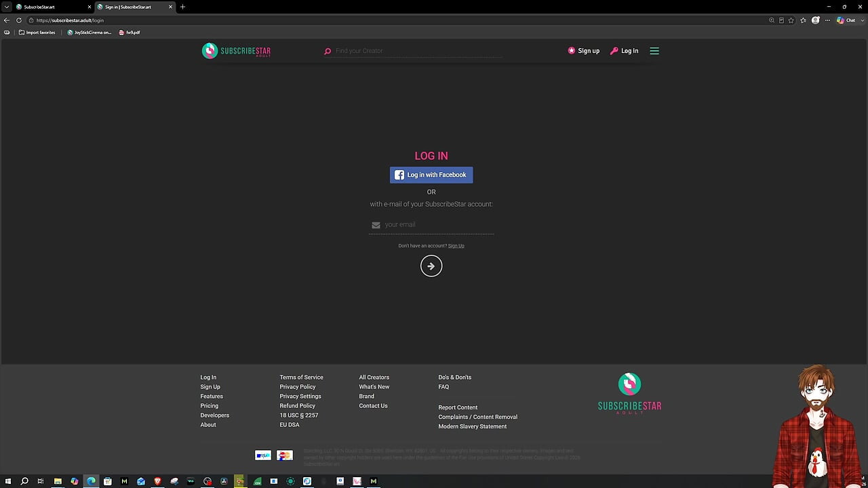This screenshot has height=488, width=868.
Task: Reload the page with the browser refresh icon
Action: (x=19, y=20)
